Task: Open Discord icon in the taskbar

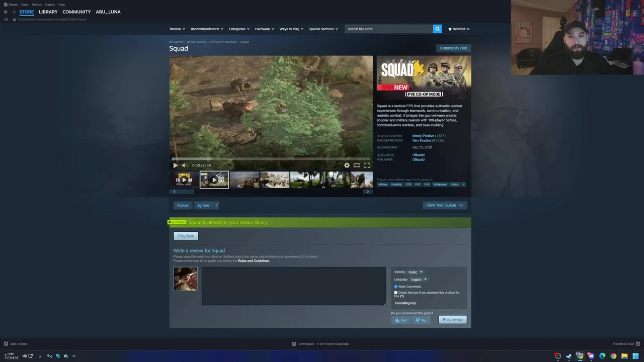Action: (x=591, y=356)
